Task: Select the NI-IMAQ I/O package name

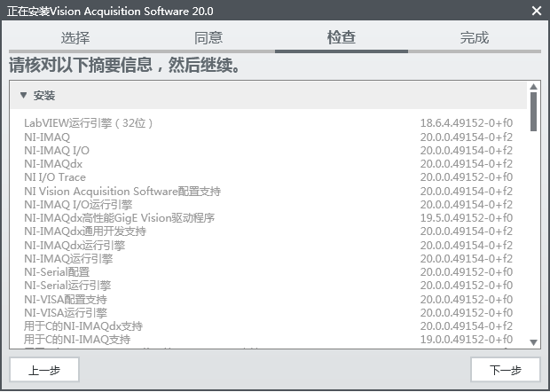Action: 57,151
